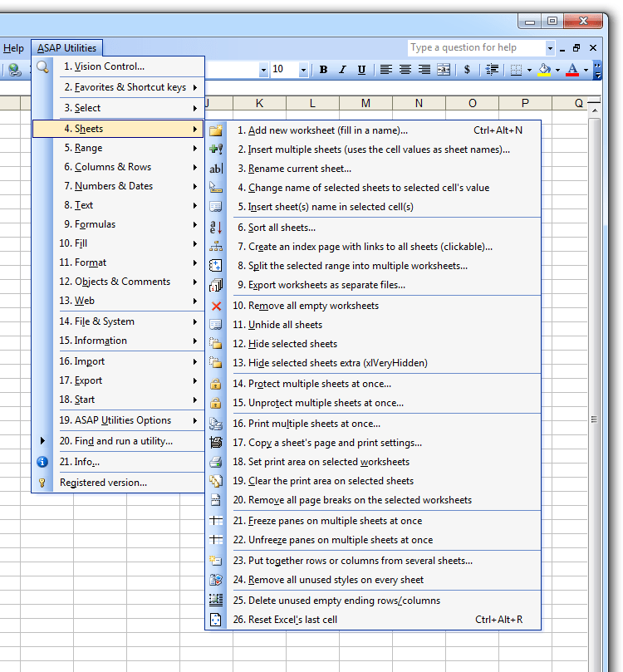623x672 pixels.
Task: Open the font name dropdown arrow
Action: click(x=263, y=70)
